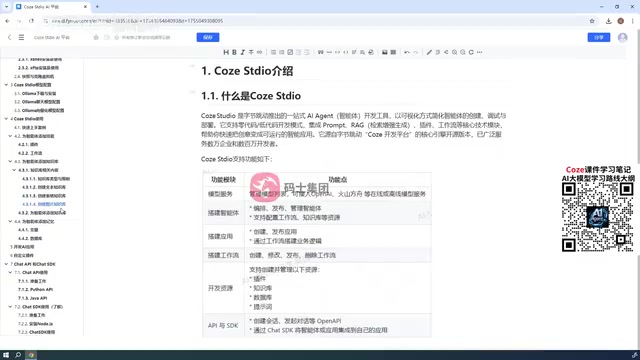Open outline item 7.1.2 Python API
The width and height of the screenshot is (640, 360).
(36, 289)
